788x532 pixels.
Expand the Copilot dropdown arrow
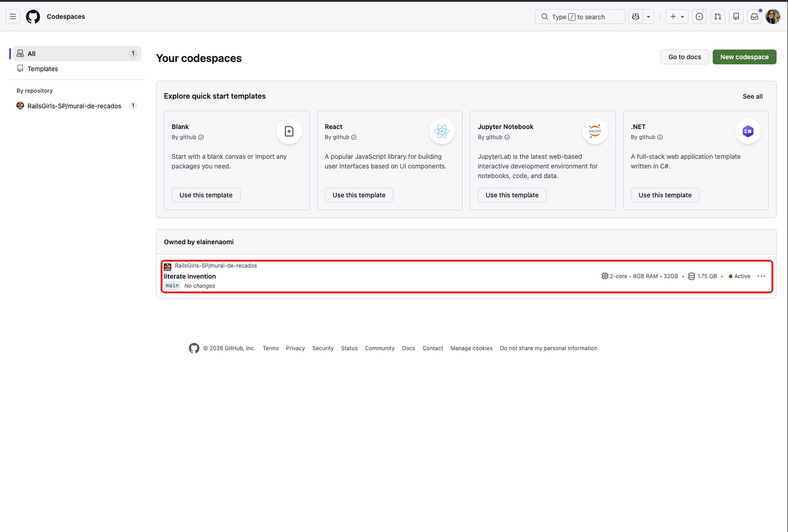649,17
